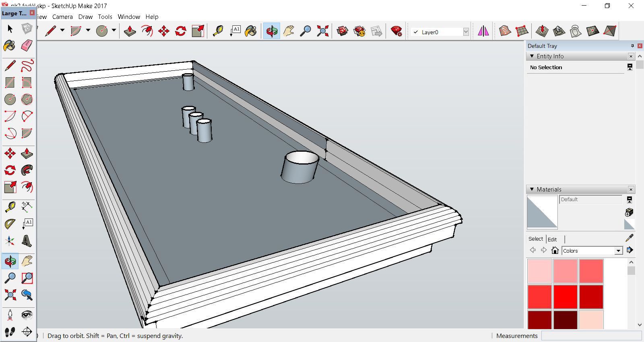Select the arrow Select tool
Viewport: 644px width, 342px height.
[10, 29]
